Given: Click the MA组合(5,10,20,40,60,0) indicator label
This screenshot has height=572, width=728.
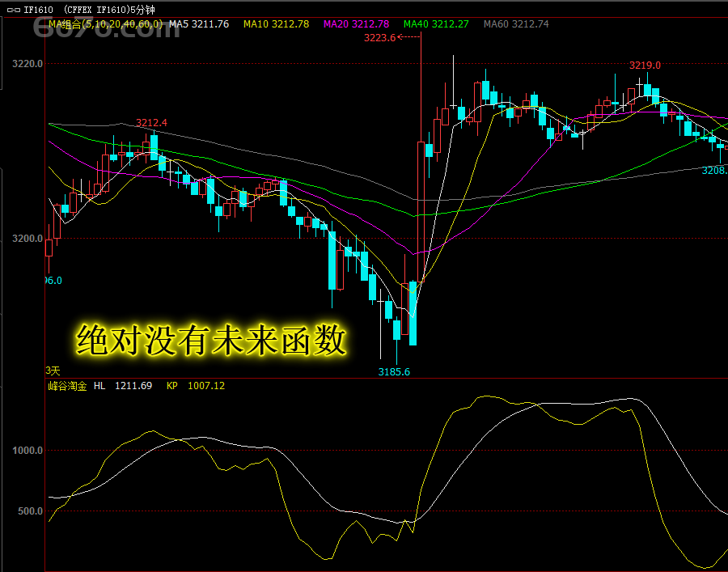Looking at the screenshot, I should pyautogui.click(x=106, y=24).
